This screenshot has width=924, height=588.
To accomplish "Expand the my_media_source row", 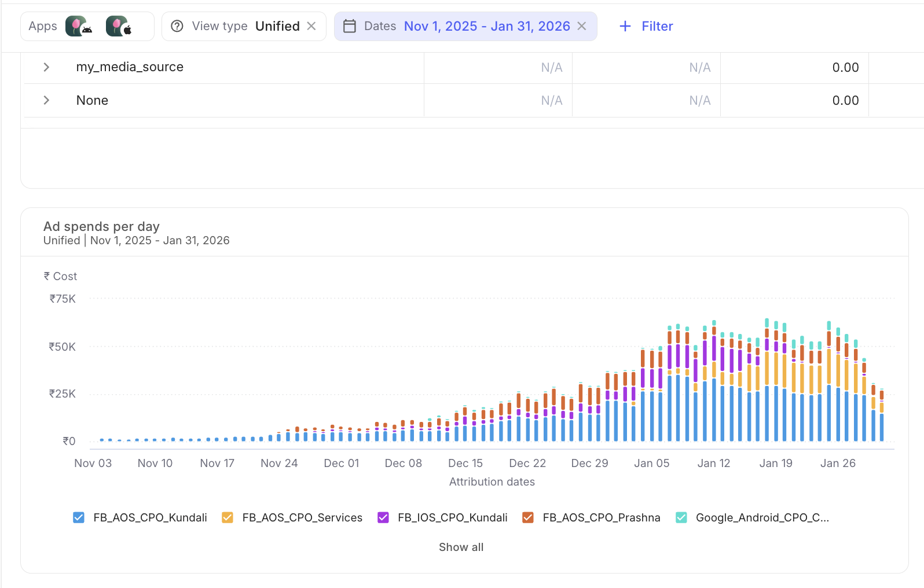I will tap(46, 67).
